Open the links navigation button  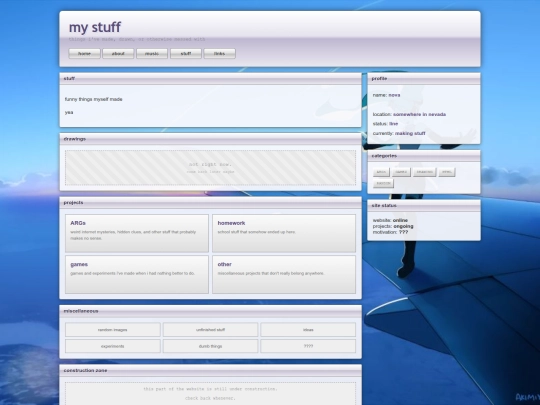(x=219, y=53)
